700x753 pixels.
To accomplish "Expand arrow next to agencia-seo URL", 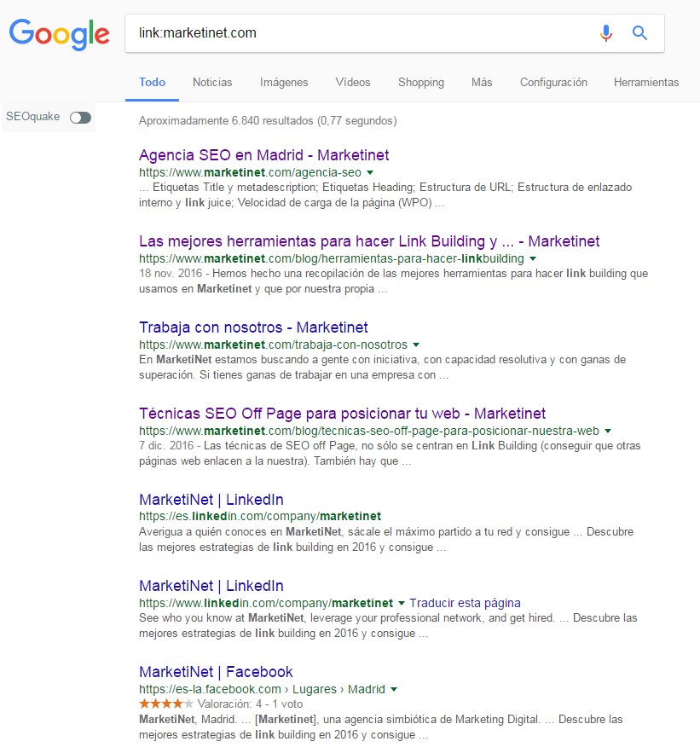I will pos(370,172).
